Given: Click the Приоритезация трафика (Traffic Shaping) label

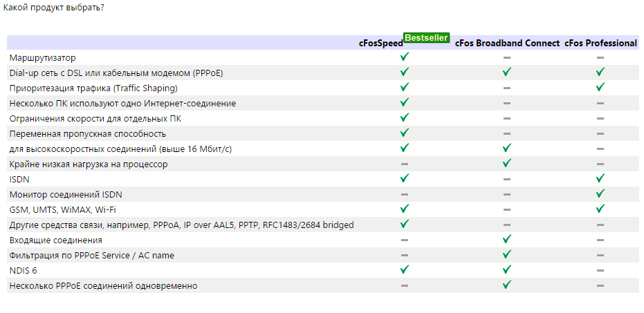Looking at the screenshot, I should pyautogui.click(x=93, y=88).
